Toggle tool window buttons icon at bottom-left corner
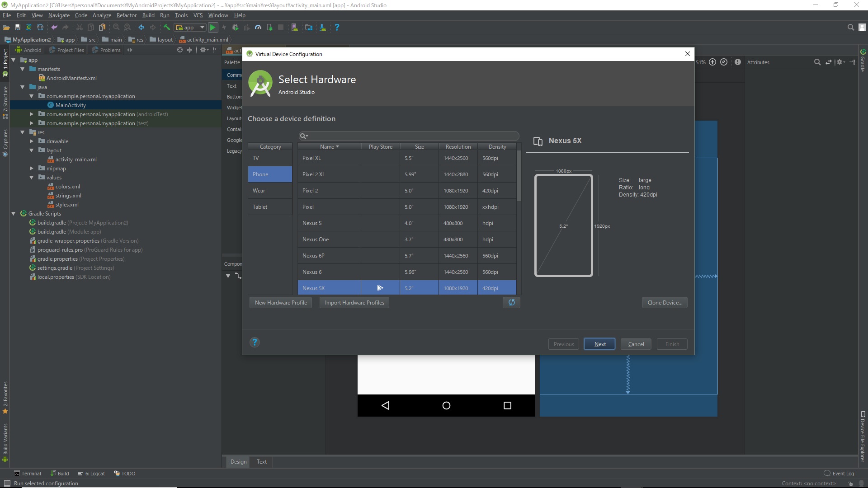Viewport: 868px width, 488px height. point(7,483)
